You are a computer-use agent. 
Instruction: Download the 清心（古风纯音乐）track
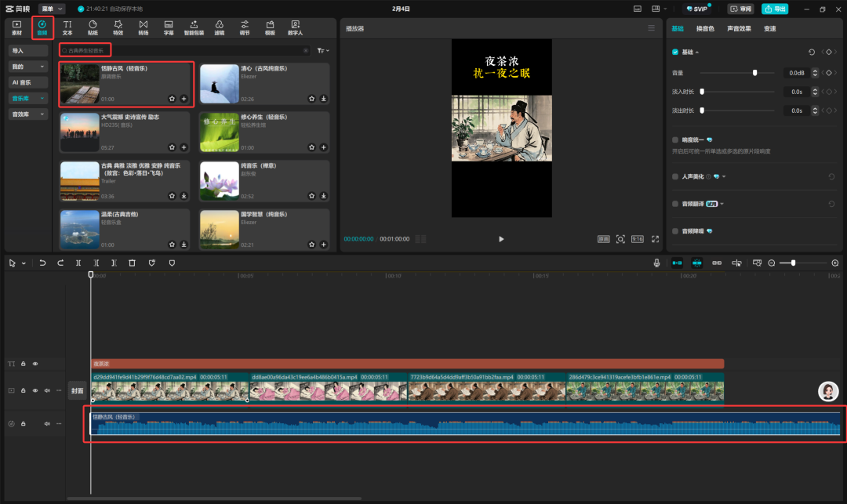(324, 100)
